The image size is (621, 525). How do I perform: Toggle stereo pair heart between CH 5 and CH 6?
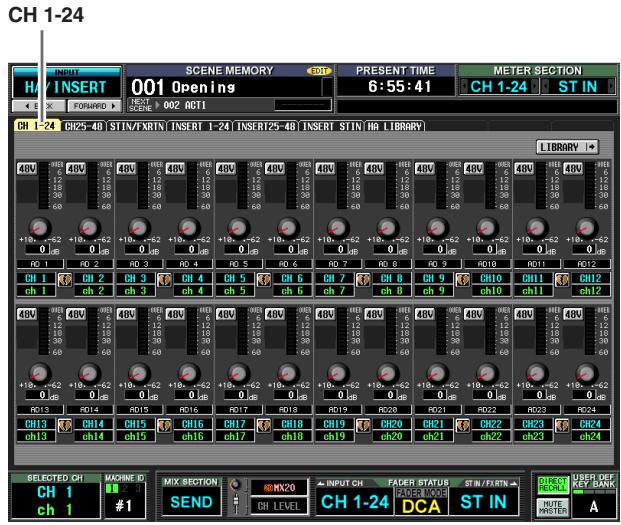263,280
